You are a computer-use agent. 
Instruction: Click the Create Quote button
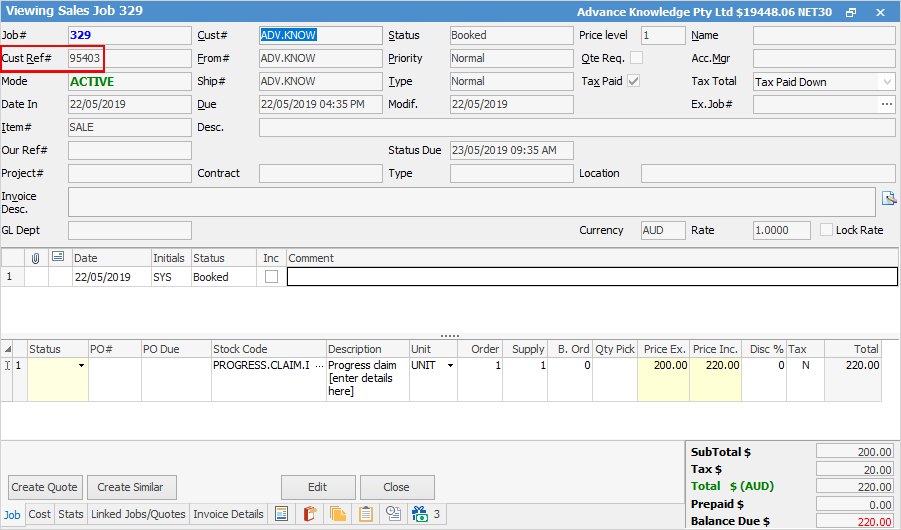pyautogui.click(x=45, y=487)
